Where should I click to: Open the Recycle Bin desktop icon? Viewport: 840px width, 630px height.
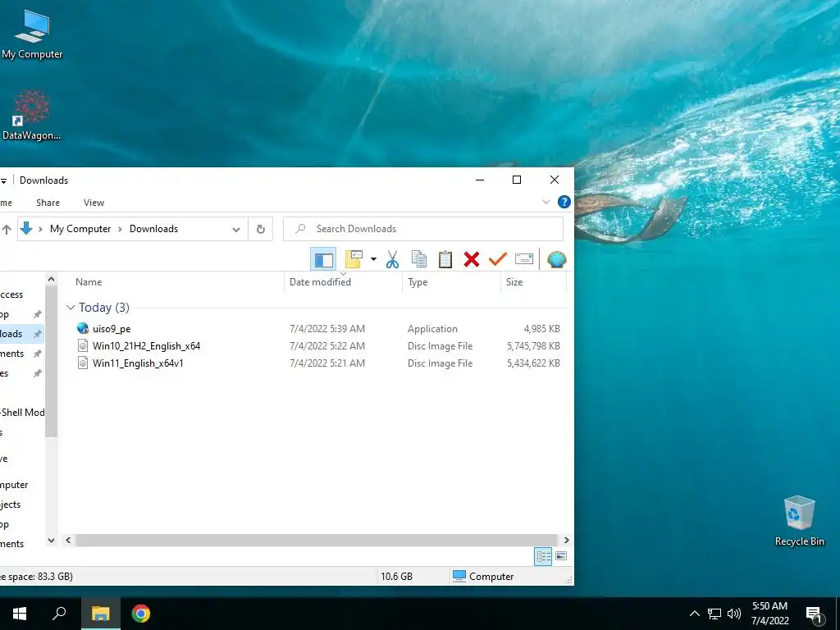(x=799, y=521)
